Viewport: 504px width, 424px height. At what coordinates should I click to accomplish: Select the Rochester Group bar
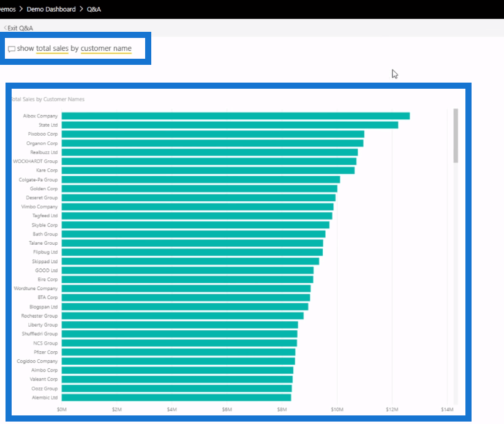point(182,316)
